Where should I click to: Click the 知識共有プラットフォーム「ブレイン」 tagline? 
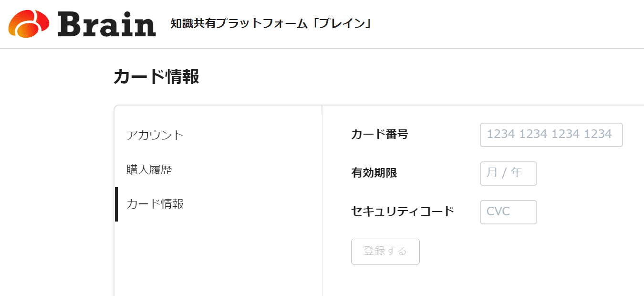[271, 23]
